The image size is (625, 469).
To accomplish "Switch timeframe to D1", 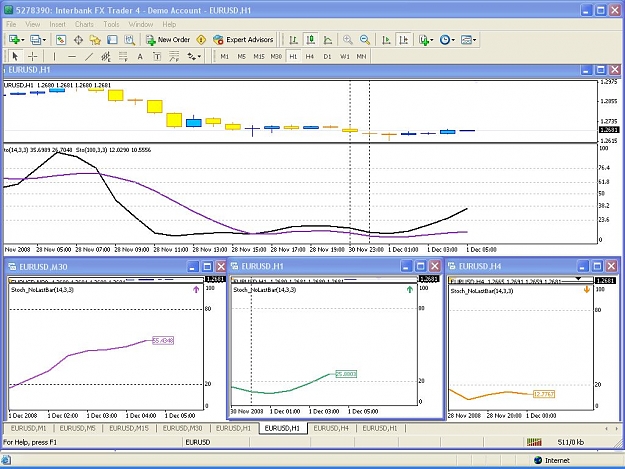I will tap(327, 57).
